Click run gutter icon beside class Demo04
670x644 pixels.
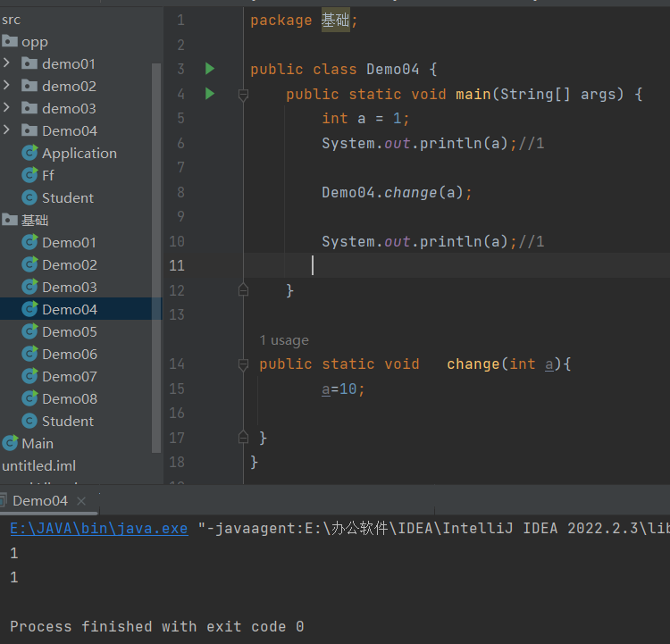(x=210, y=69)
